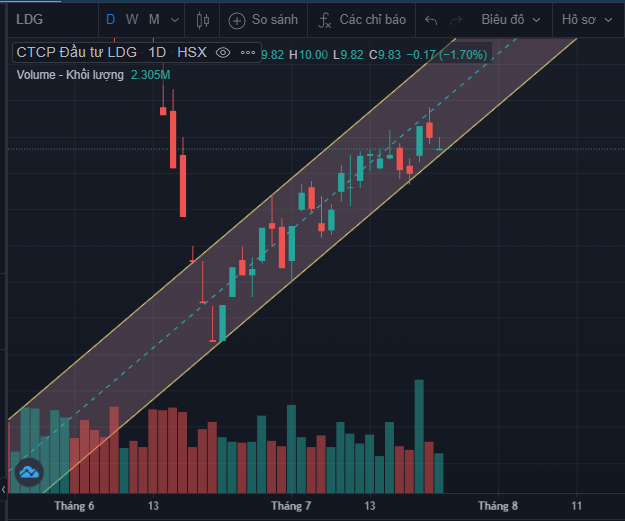The height and width of the screenshot is (521, 625).
Task: Click the CTCP Đầu tư LDG legend title
Action: (x=77, y=52)
